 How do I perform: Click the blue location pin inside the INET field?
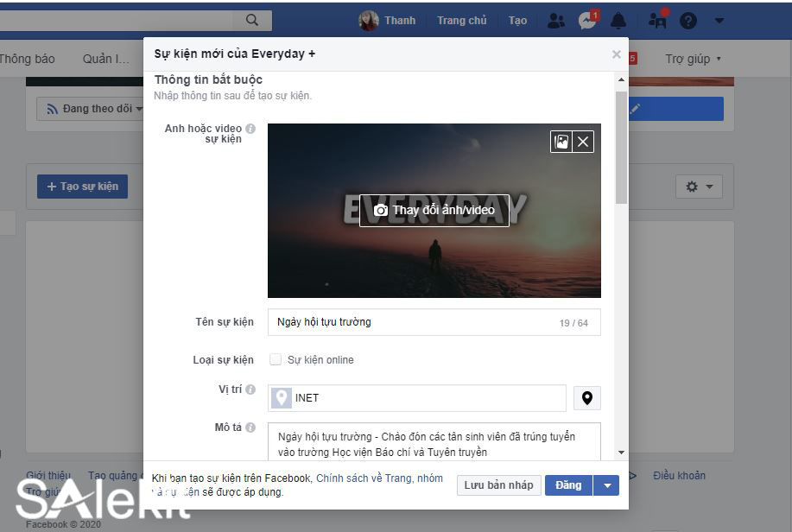point(281,397)
